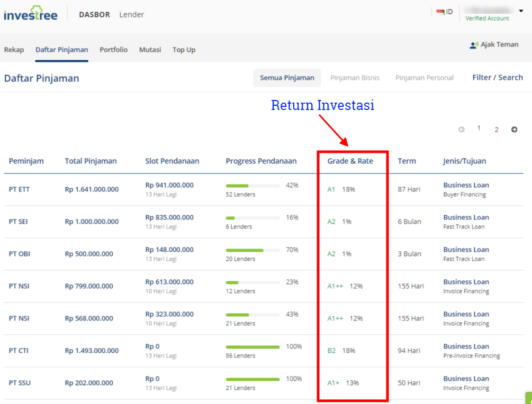
Task: Select the Pinjaman Bisnis filter
Action: 355,77
